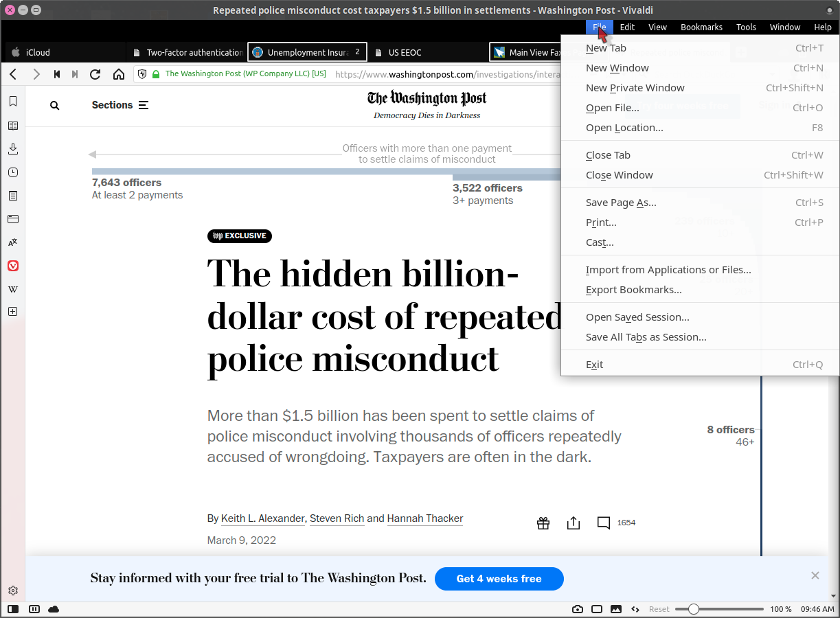Open the Sections hamburger menu
Screen dimensions: 840x618
[120, 105]
